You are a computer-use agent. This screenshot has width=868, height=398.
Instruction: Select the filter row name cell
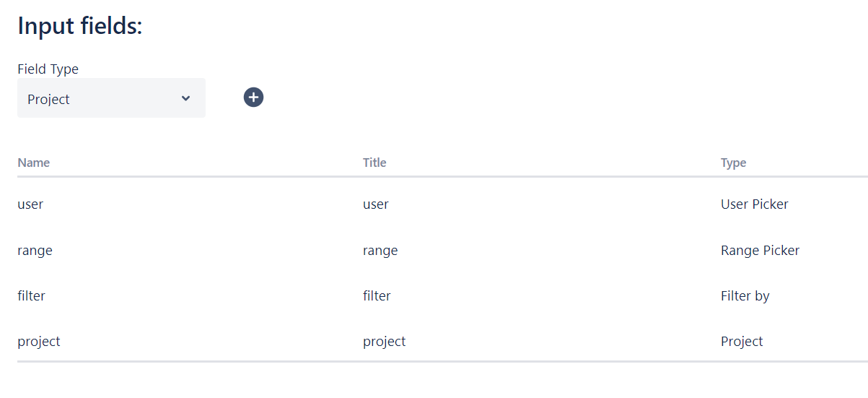click(31, 295)
